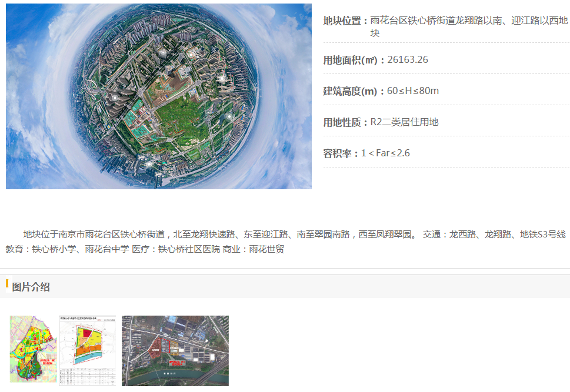Image resolution: width=570 pixels, height=392 pixels.
Task: Click the panorama hotspot on the left high-rise towers
Action: (x=115, y=98)
